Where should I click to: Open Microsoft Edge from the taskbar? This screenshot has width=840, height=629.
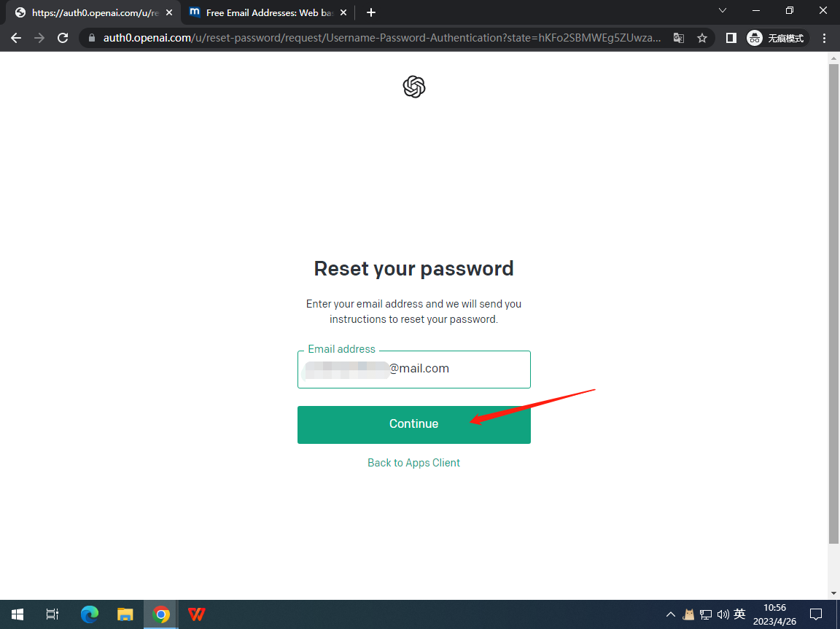pyautogui.click(x=90, y=614)
